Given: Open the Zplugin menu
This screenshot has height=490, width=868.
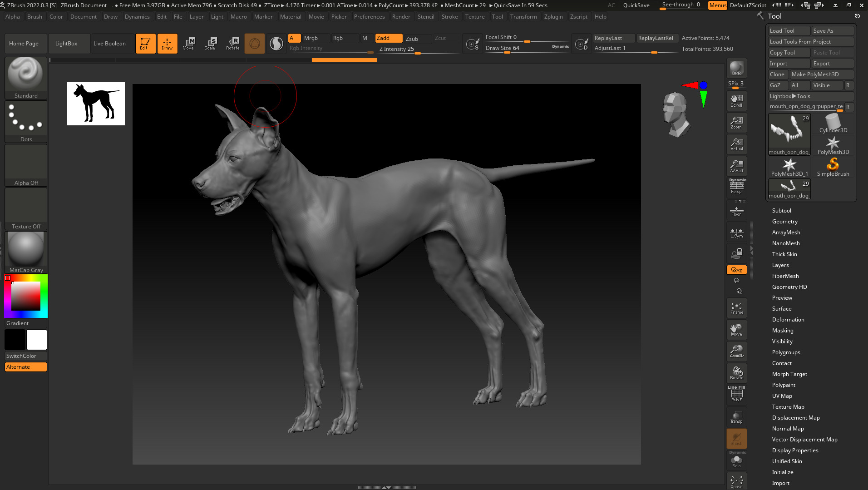Looking at the screenshot, I should click(553, 17).
